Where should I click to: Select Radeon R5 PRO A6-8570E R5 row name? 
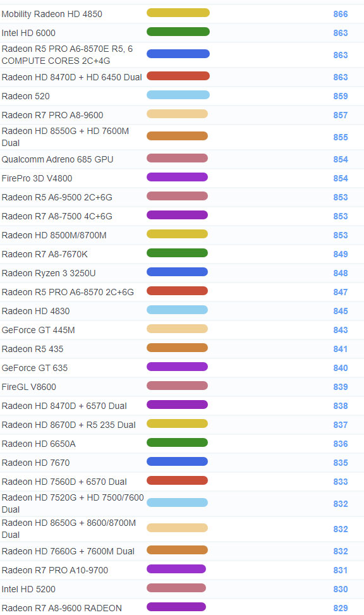click(67, 55)
